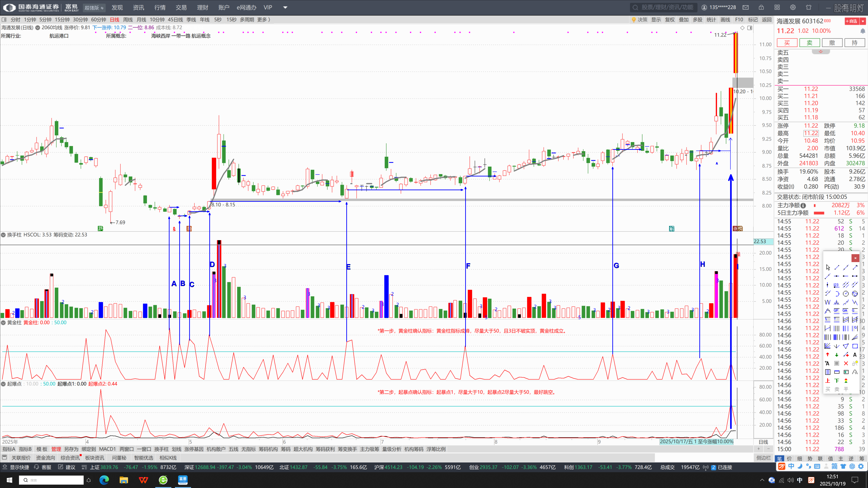Select the rectangle drawing tool in palette

[855, 346]
